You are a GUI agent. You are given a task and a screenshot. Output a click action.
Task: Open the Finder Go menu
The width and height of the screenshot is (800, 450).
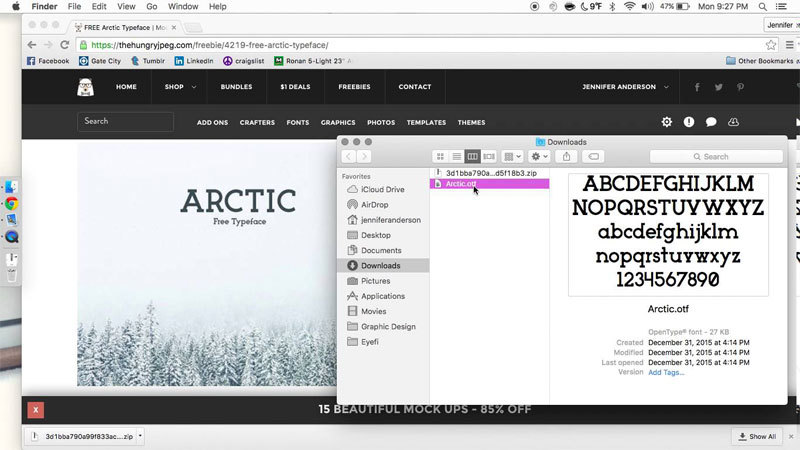pyautogui.click(x=152, y=6)
